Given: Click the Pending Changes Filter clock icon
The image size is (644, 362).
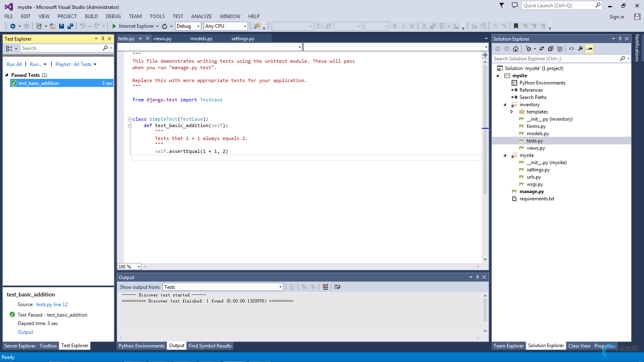Looking at the screenshot, I should [528, 49].
